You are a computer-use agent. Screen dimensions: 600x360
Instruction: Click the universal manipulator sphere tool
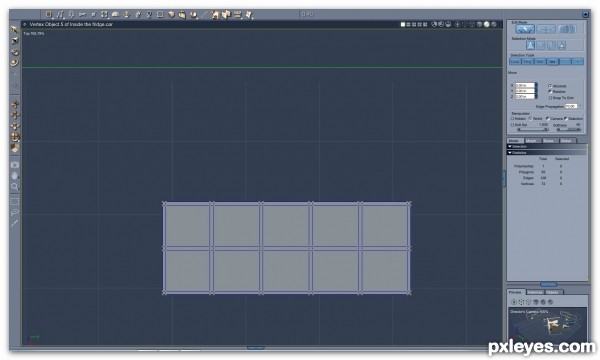(x=15, y=137)
